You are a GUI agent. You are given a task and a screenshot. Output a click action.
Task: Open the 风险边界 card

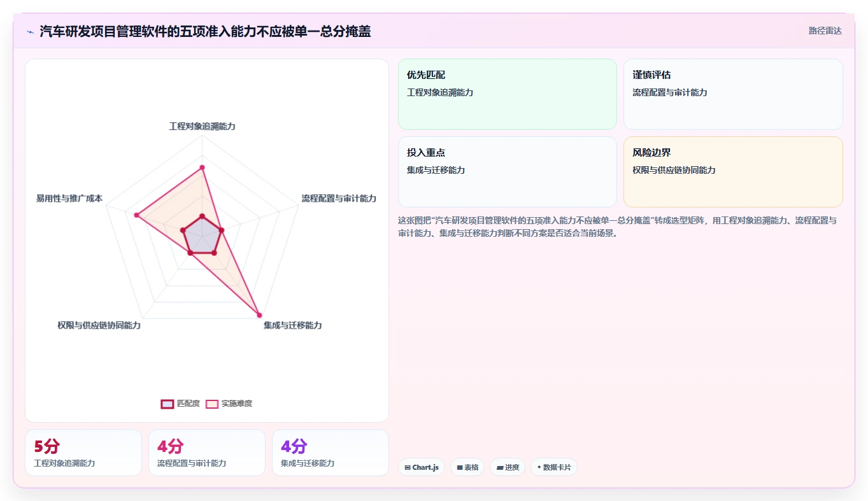coord(733,172)
